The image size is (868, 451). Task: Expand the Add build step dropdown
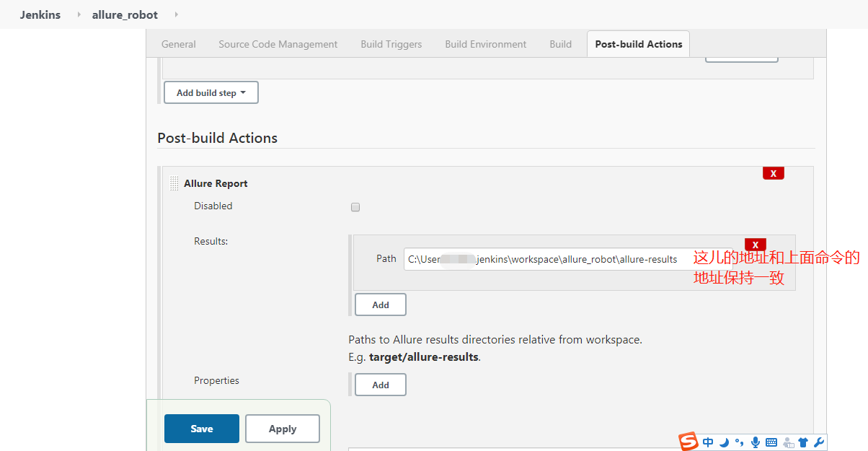[x=211, y=92]
